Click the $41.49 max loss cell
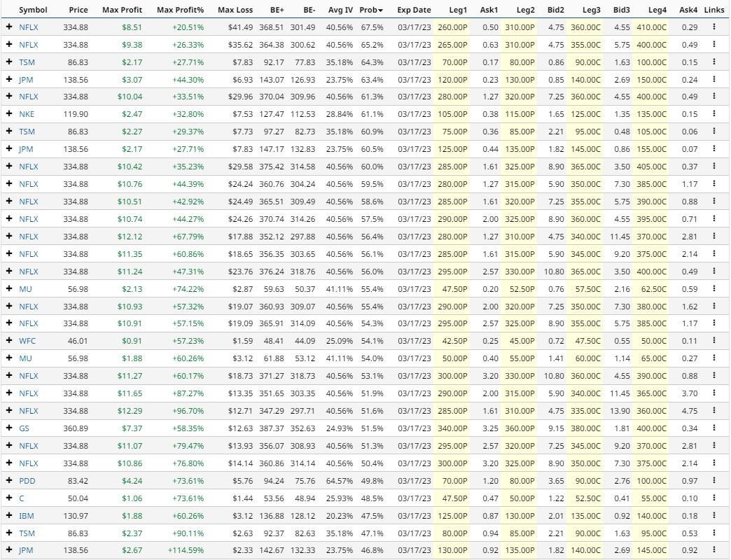The image size is (731, 560). pos(241,27)
